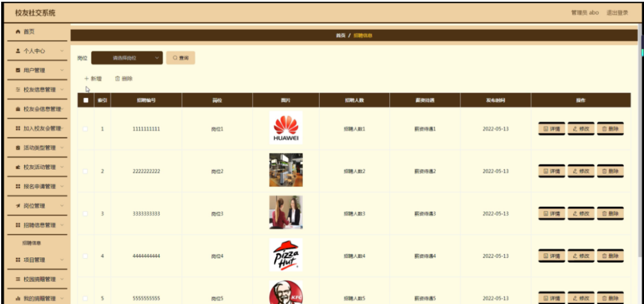Image resolution: width=644 pixels, height=304 pixels.
Task: Click the icon beside 校友会信息管理
Action: (18, 109)
